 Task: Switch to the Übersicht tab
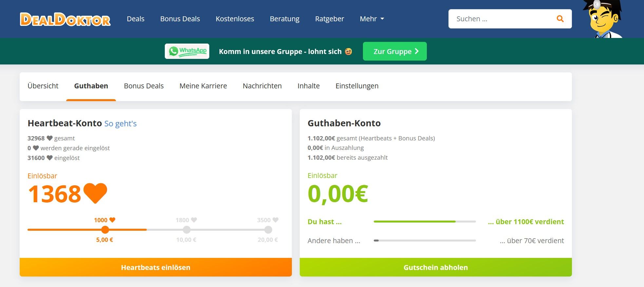43,86
